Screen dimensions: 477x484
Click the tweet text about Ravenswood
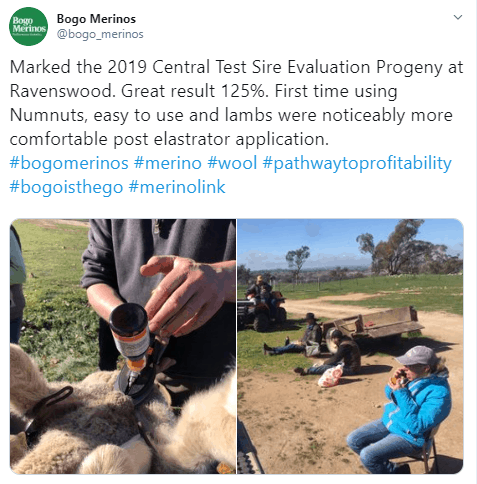click(236, 103)
